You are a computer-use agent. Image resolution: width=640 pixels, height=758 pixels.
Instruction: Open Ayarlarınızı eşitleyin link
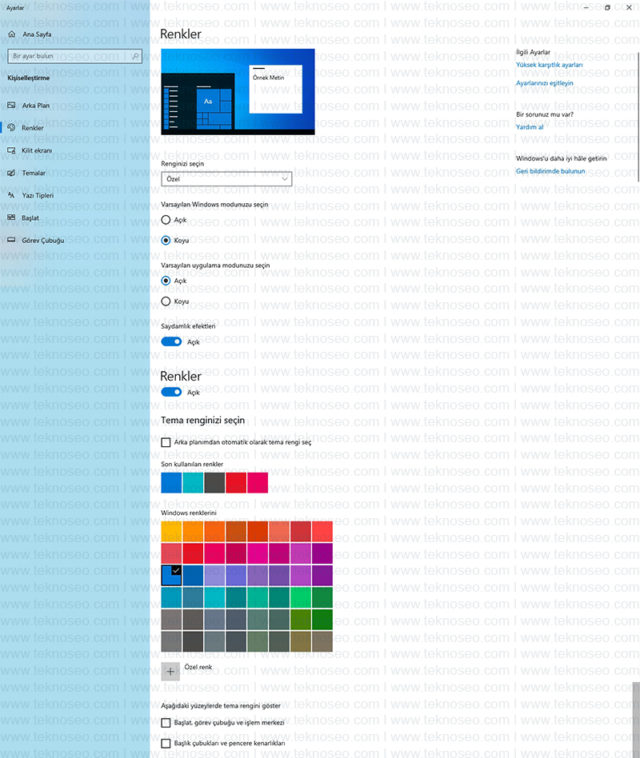click(x=544, y=83)
